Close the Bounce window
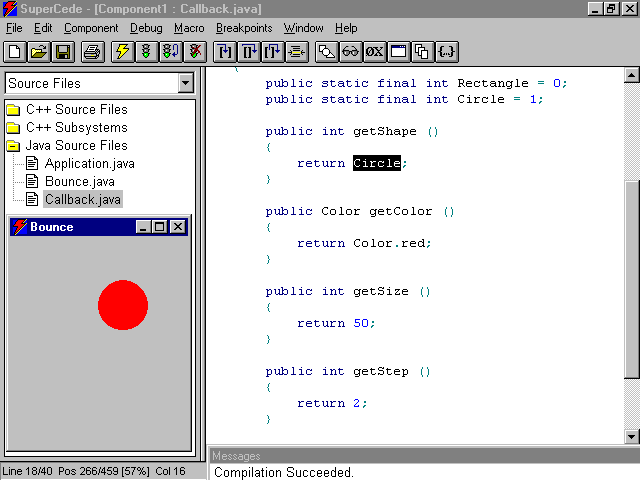640x480 pixels. pyautogui.click(x=178, y=227)
